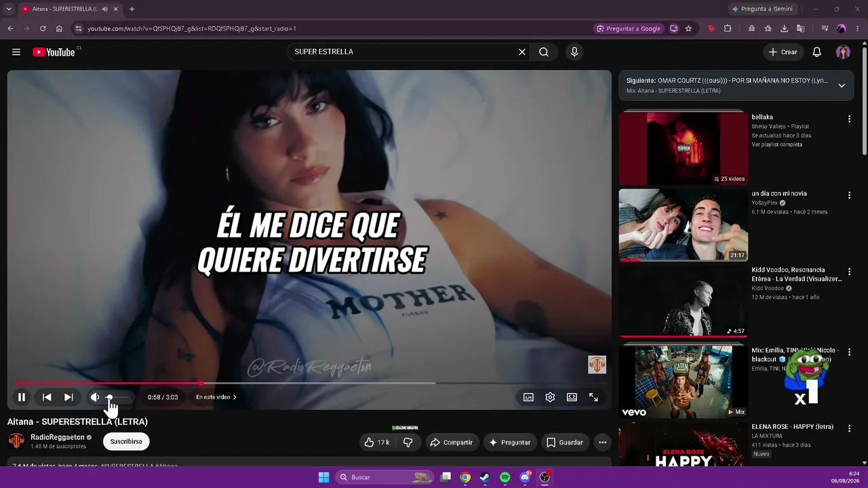Open the browser extensions puzzle icon

pos(728,28)
